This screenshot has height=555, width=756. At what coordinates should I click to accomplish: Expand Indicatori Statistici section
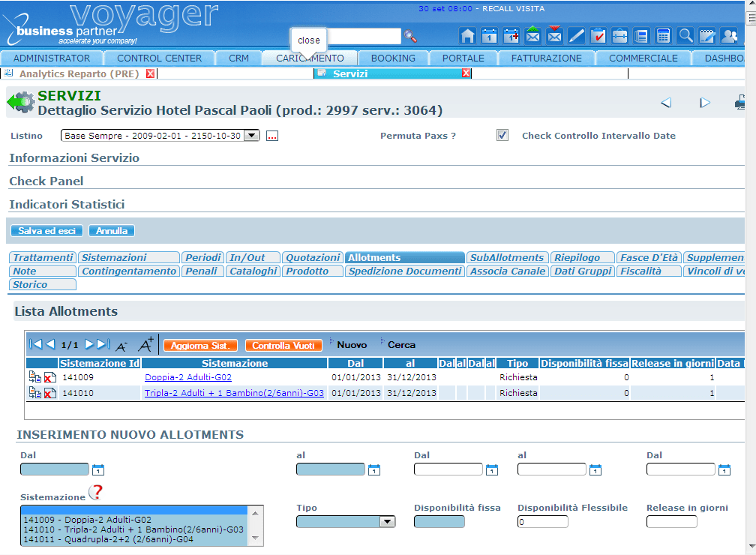point(67,205)
